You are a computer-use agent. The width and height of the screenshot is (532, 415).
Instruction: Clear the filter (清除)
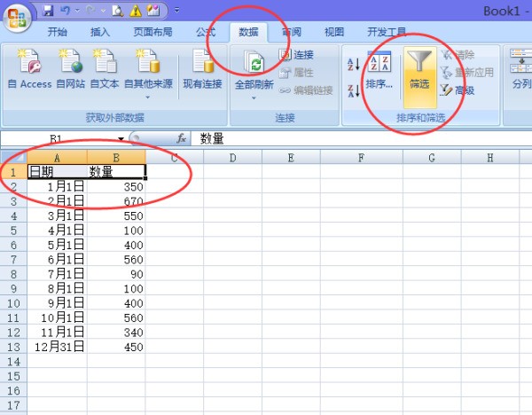(457, 54)
